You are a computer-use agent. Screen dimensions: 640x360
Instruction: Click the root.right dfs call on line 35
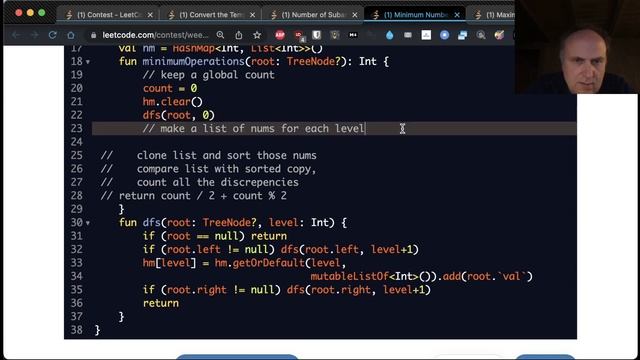pyautogui.click(x=358, y=290)
